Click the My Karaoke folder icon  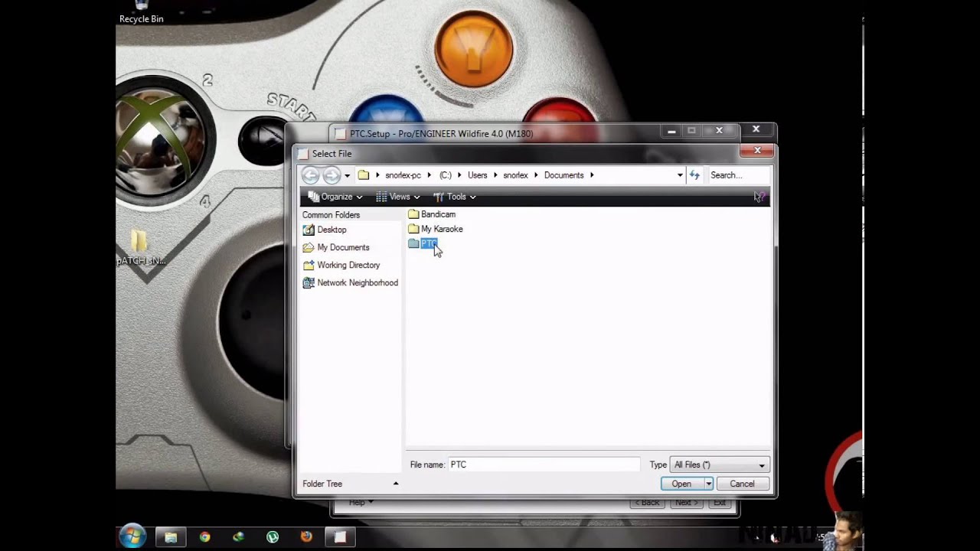pyautogui.click(x=413, y=229)
